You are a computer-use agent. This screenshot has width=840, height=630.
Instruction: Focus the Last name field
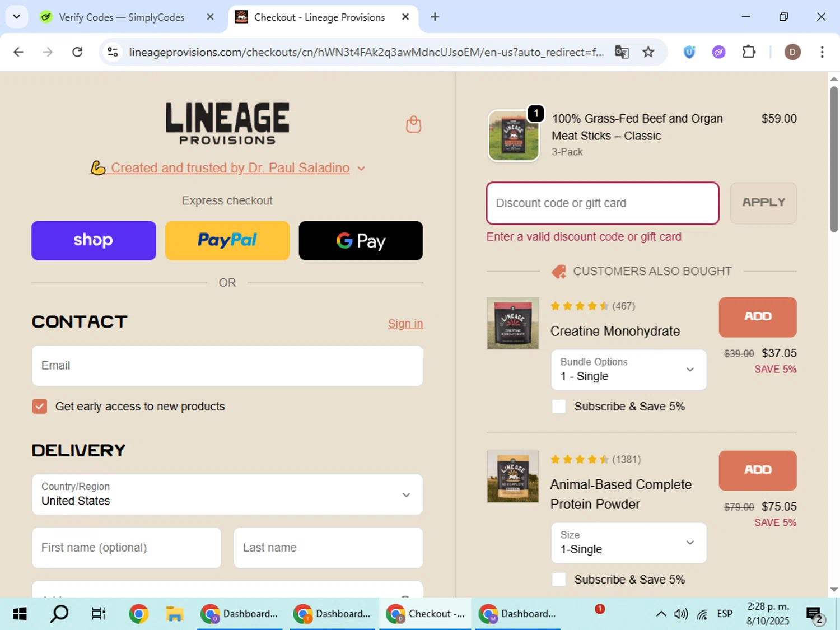click(328, 548)
